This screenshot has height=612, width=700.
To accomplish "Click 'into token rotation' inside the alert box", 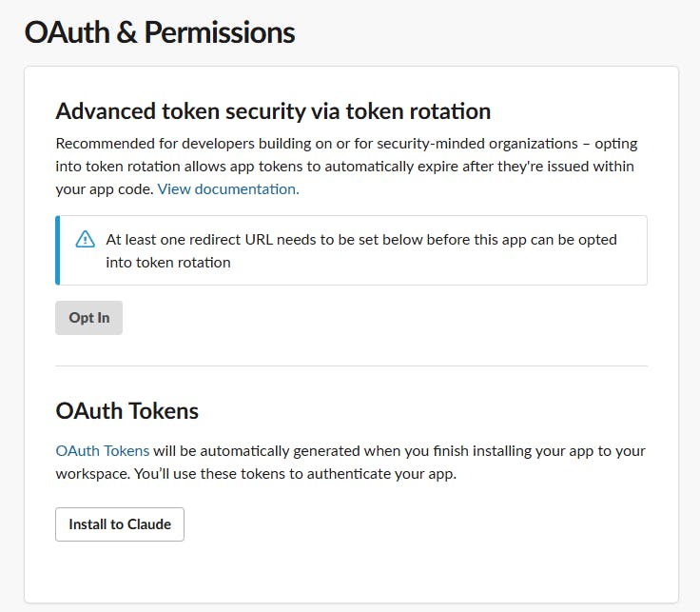I will [168, 262].
